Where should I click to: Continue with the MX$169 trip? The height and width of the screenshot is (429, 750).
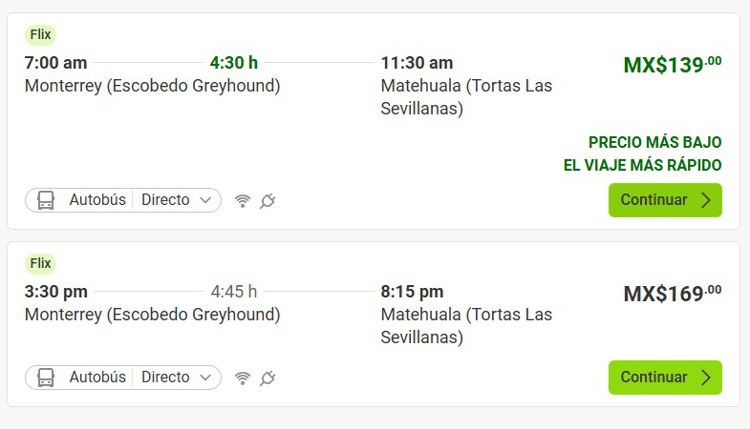pos(665,377)
